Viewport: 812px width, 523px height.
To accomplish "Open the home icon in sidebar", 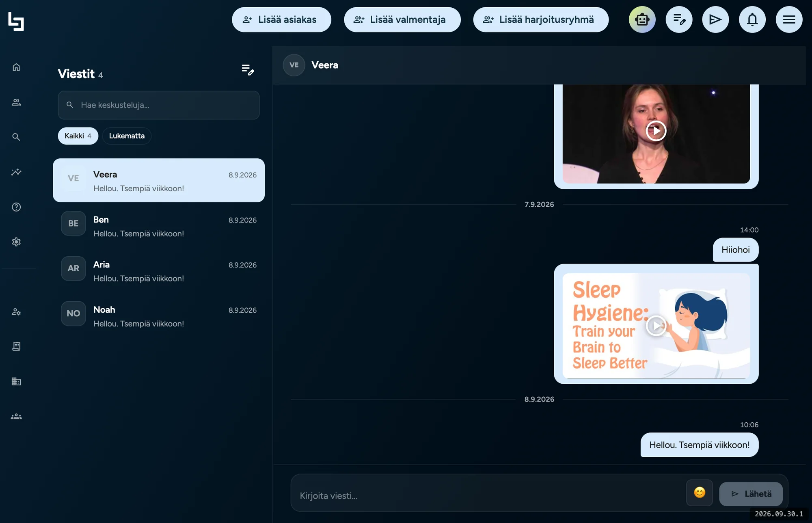I will [x=16, y=67].
